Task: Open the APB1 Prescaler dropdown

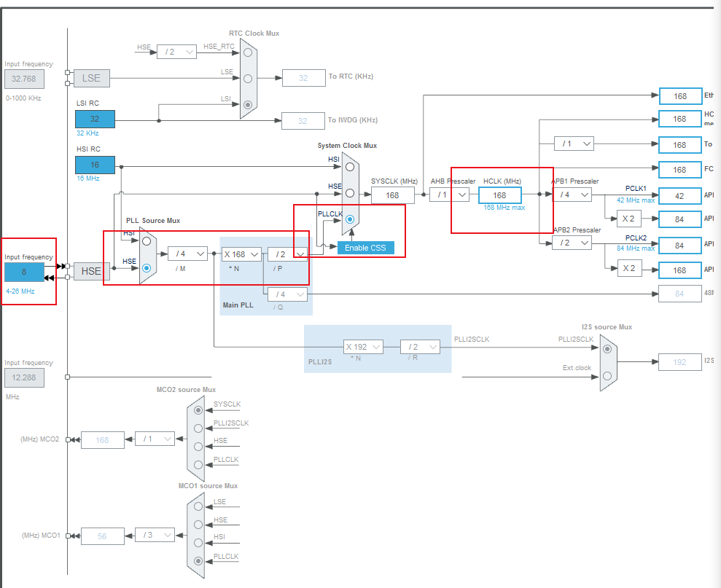Action: [x=574, y=195]
